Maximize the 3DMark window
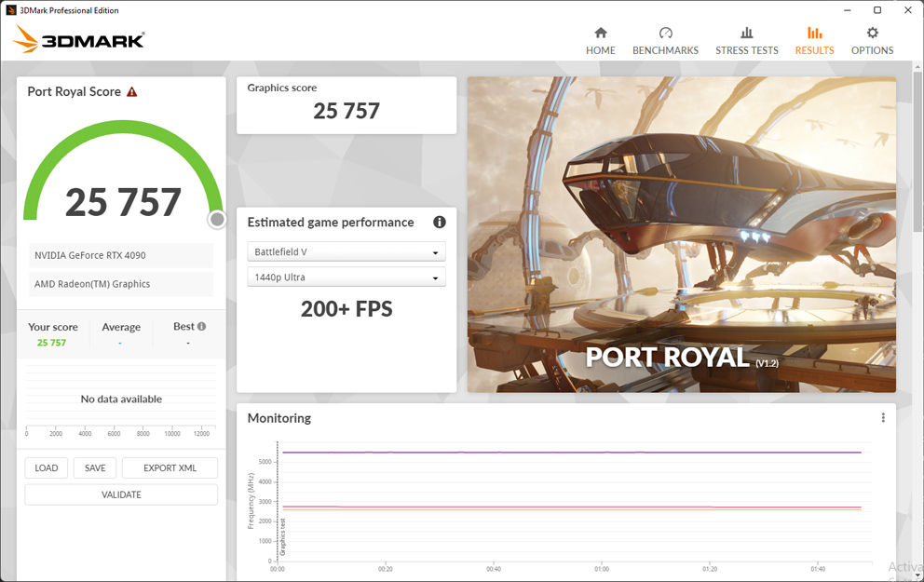 (x=877, y=10)
